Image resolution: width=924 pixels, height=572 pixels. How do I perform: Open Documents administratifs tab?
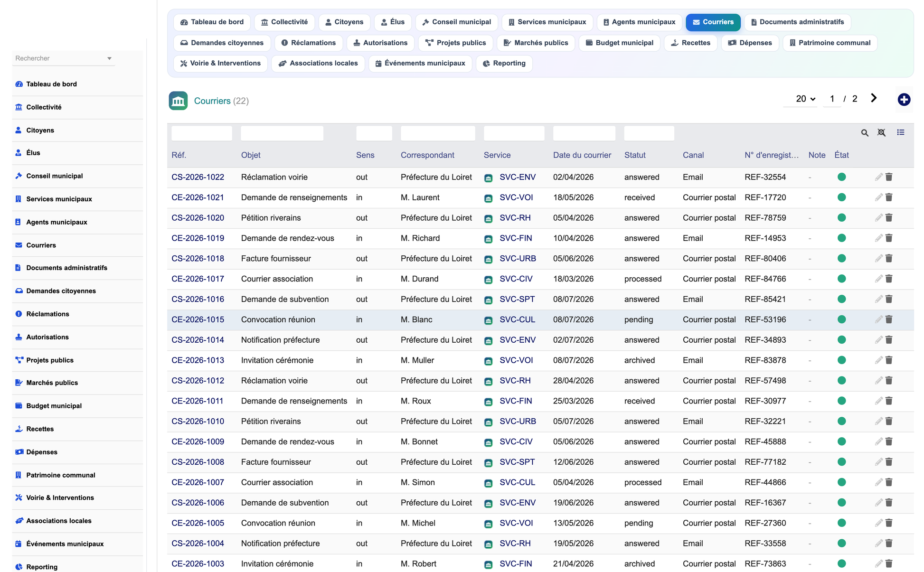[797, 22]
